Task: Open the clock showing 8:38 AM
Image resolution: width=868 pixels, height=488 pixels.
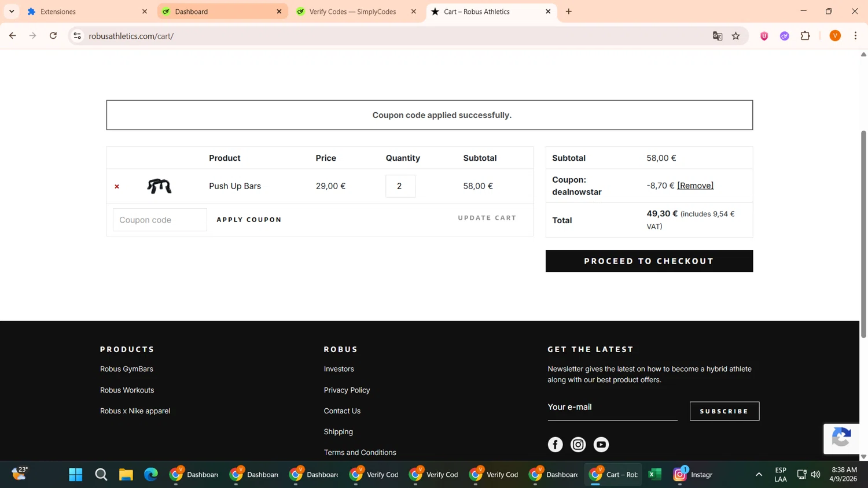Action: [843, 474]
